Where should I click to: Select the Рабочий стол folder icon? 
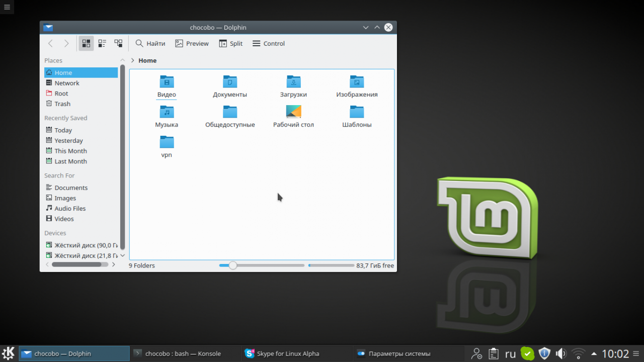tap(293, 112)
